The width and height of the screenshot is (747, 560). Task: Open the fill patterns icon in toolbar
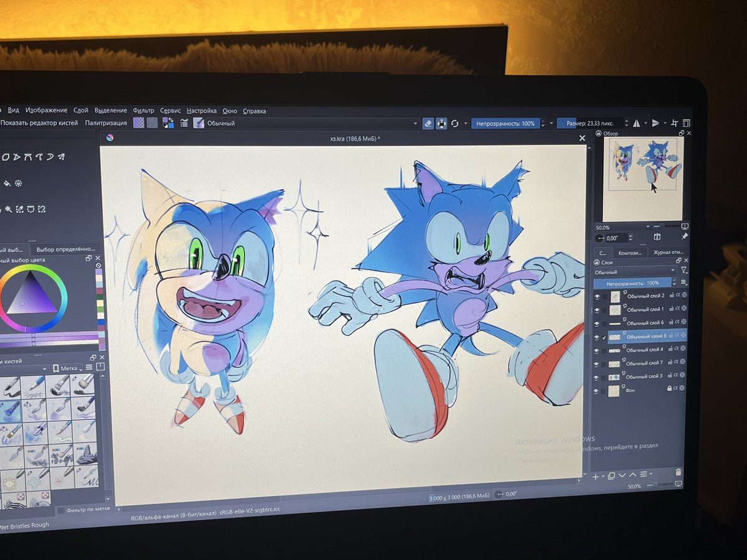pos(152,123)
